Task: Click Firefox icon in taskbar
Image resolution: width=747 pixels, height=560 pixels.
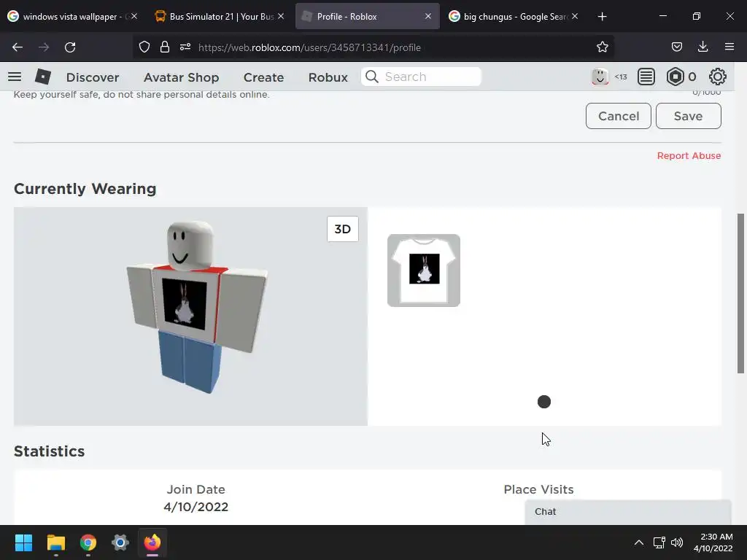Action: [152, 542]
